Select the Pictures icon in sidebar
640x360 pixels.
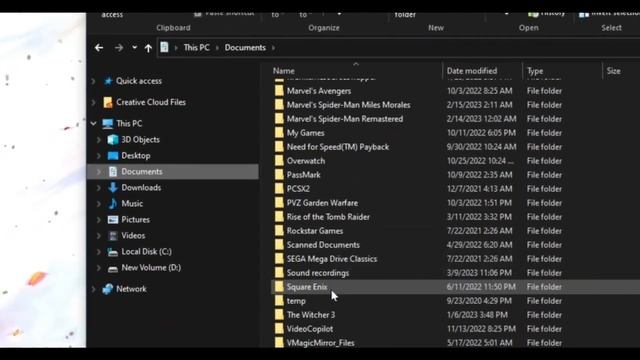click(113, 220)
